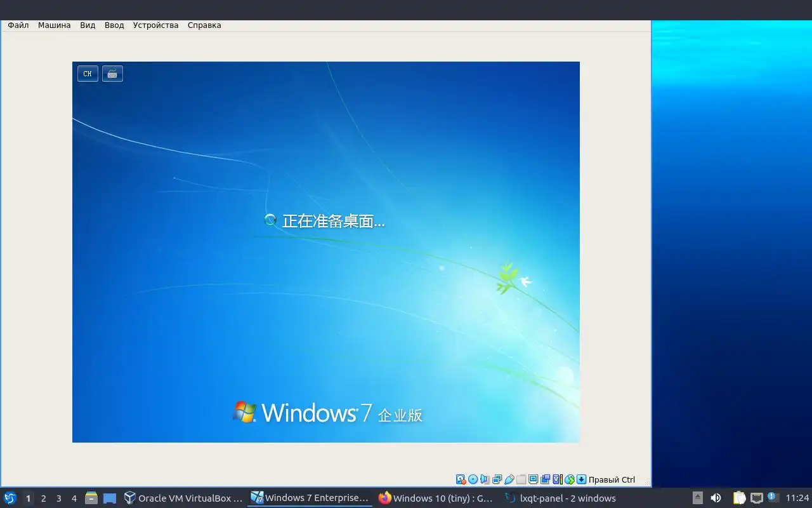Click the mouse integration indicator
Screen dimensions: 812x508
[x=569, y=479]
